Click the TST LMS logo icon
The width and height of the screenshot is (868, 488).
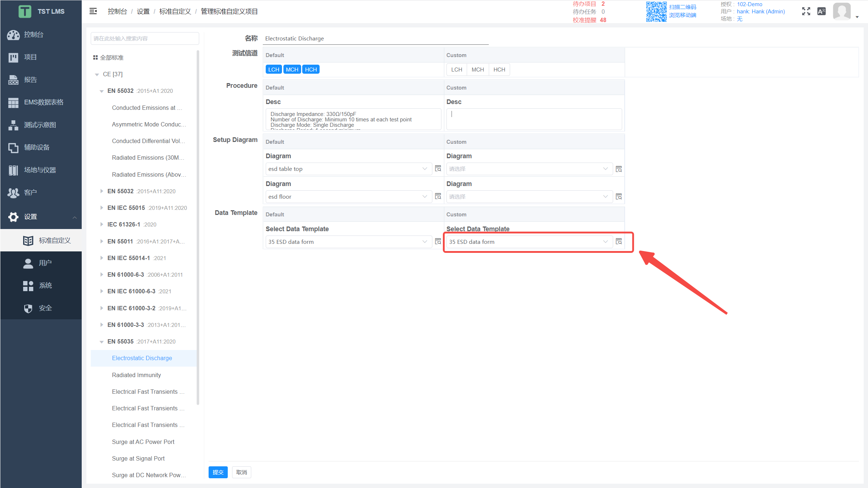click(x=25, y=12)
